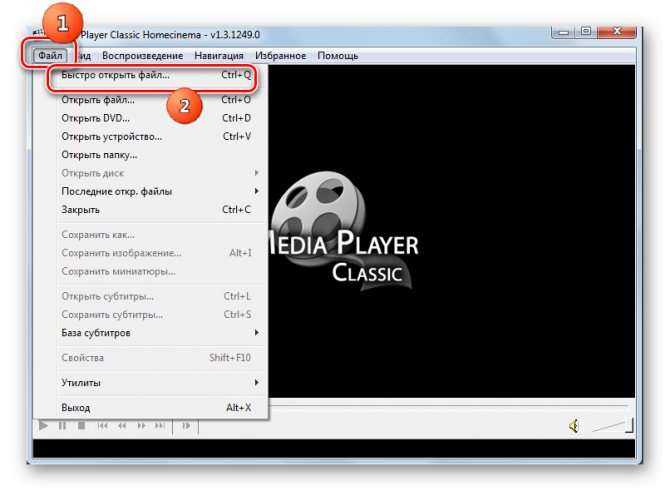Maximize the player window

coord(586,32)
